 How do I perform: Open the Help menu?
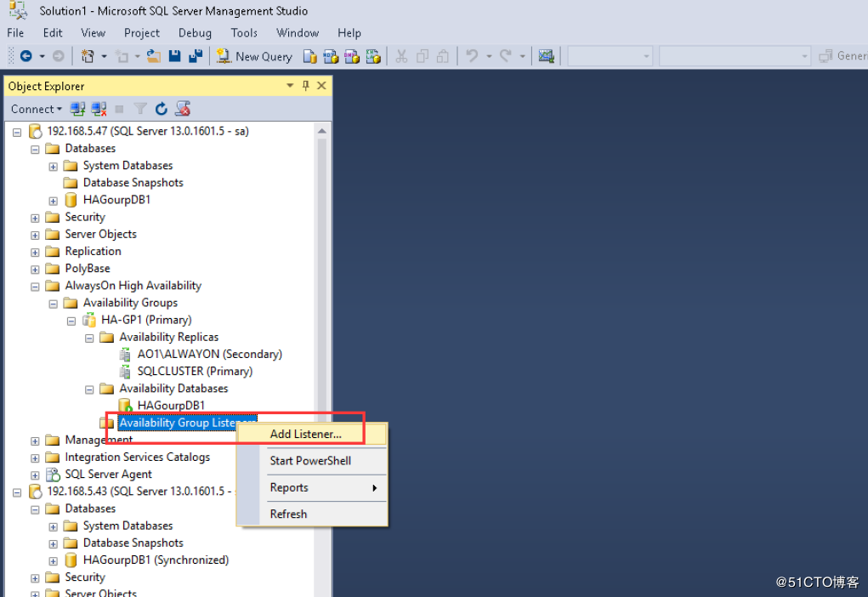(x=349, y=32)
